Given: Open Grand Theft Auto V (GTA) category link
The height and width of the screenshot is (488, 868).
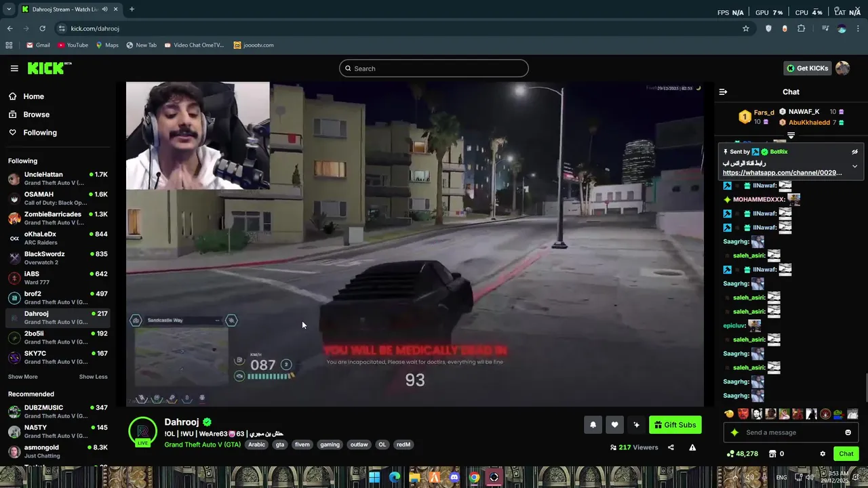Looking at the screenshot, I should pos(202,445).
